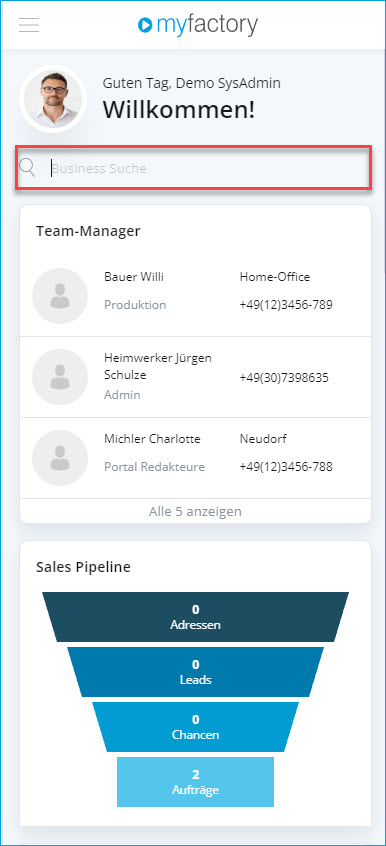386x846 pixels.
Task: Call phone number +49(12)3456-789
Action: [x=286, y=305]
